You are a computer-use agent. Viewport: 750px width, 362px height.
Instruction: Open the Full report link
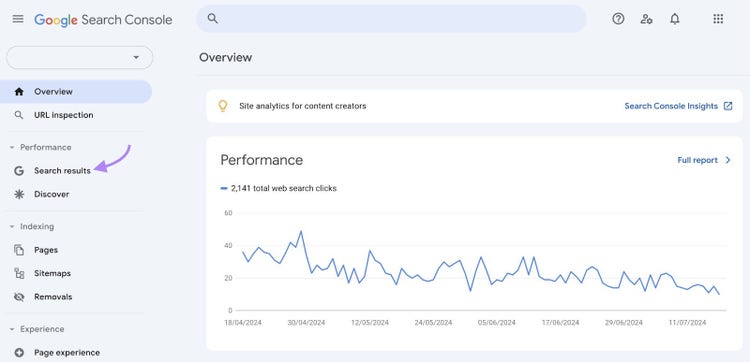(697, 160)
